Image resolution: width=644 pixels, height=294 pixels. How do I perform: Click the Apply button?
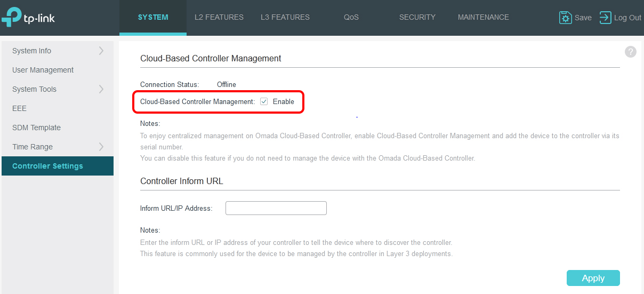pos(593,278)
